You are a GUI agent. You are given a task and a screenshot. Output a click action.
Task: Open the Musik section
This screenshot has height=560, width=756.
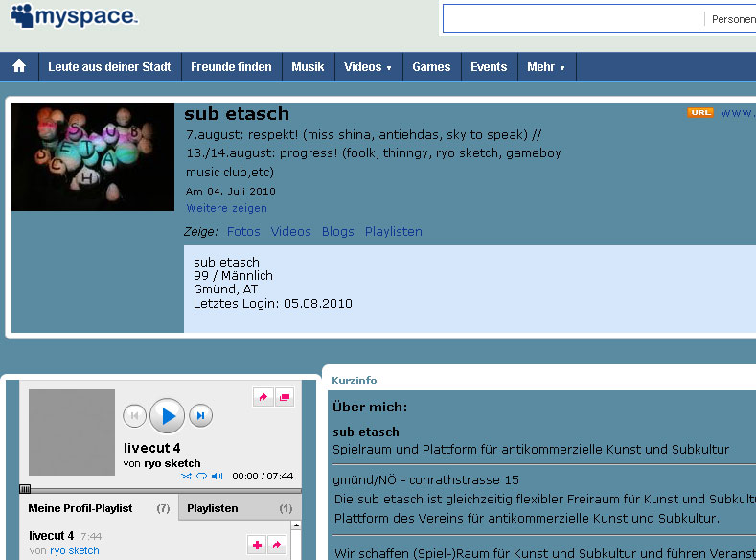point(308,66)
